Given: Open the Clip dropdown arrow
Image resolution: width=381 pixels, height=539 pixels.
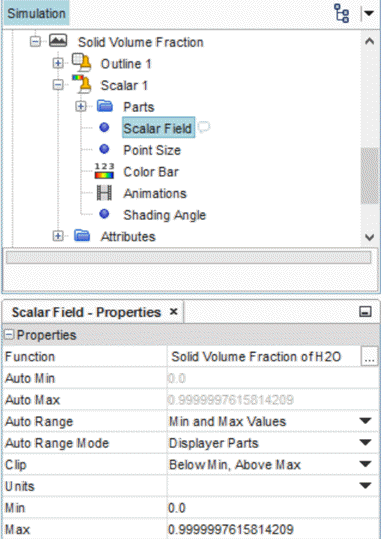Looking at the screenshot, I should coord(365,464).
